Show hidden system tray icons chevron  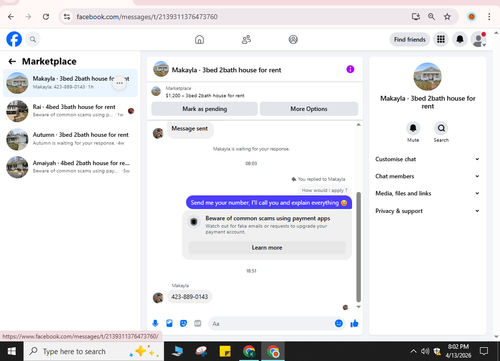pyautogui.click(x=413, y=351)
